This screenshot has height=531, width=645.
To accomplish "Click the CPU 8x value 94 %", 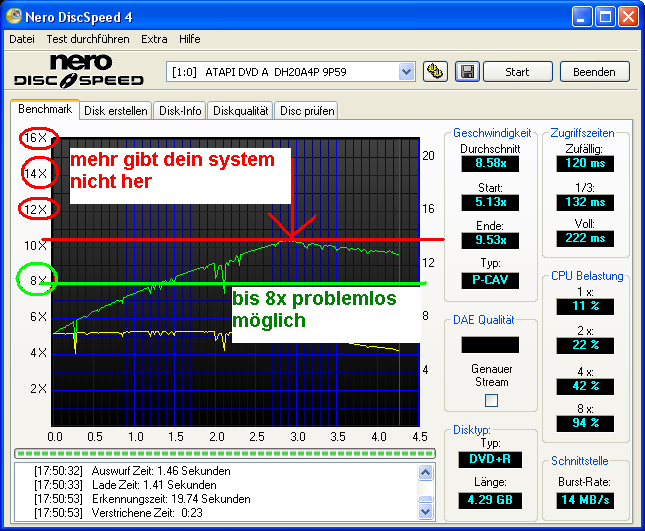I will tap(585, 423).
